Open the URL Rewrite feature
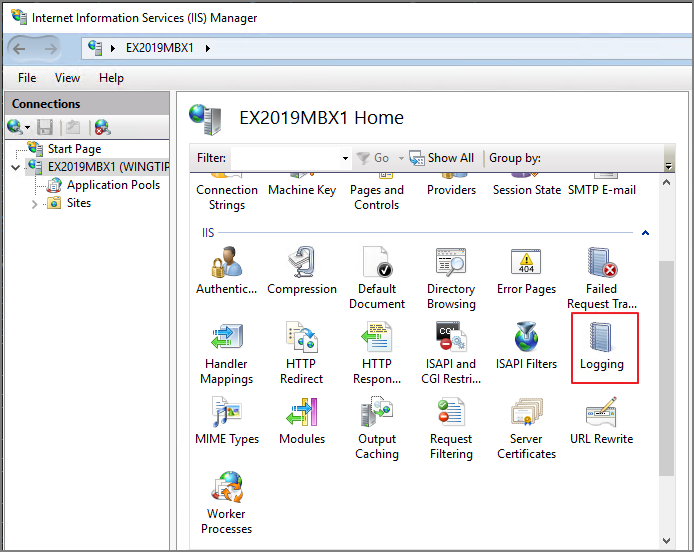Viewport: 694px width, 552px height. [601, 421]
